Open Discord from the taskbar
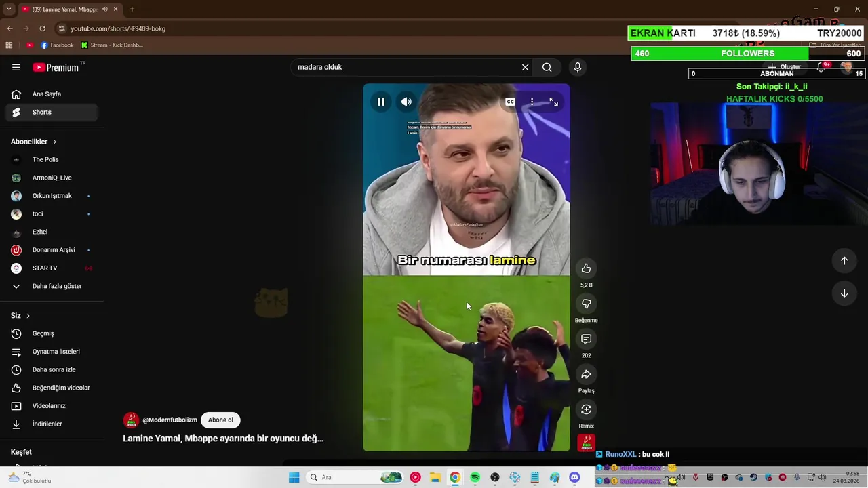The width and height of the screenshot is (868, 488). [x=574, y=477]
